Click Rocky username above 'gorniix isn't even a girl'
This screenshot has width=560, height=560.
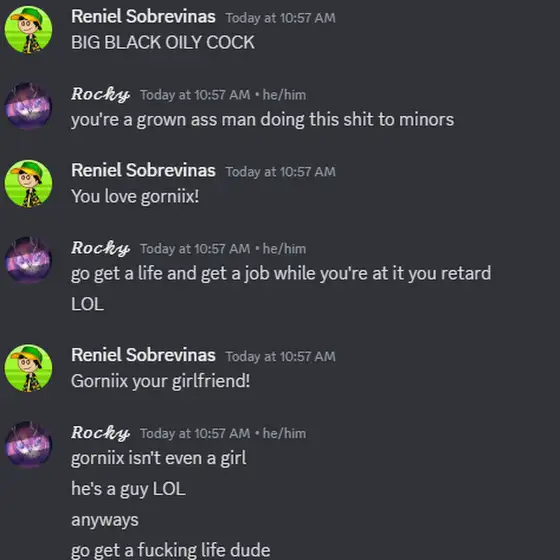[100, 433]
